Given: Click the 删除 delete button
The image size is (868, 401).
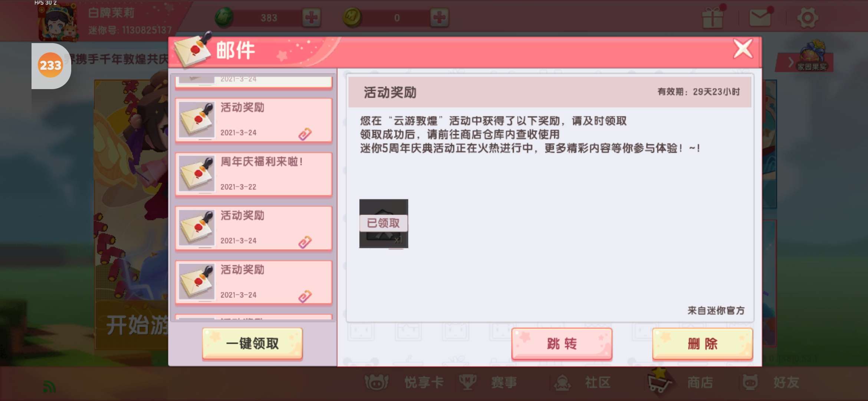Looking at the screenshot, I should 703,344.
